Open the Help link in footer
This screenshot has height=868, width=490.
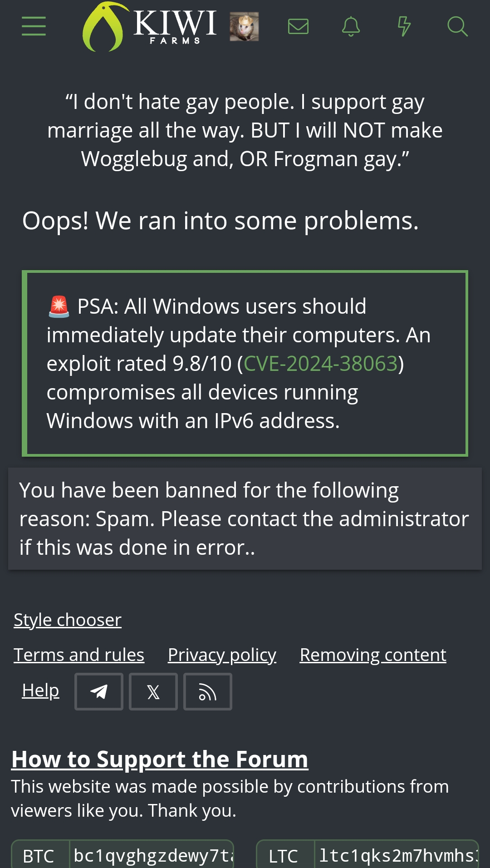[x=41, y=690]
